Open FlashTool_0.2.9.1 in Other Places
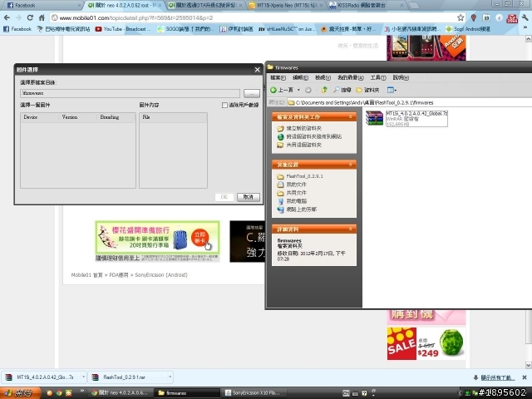This screenshot has height=399, width=532. click(x=300, y=176)
